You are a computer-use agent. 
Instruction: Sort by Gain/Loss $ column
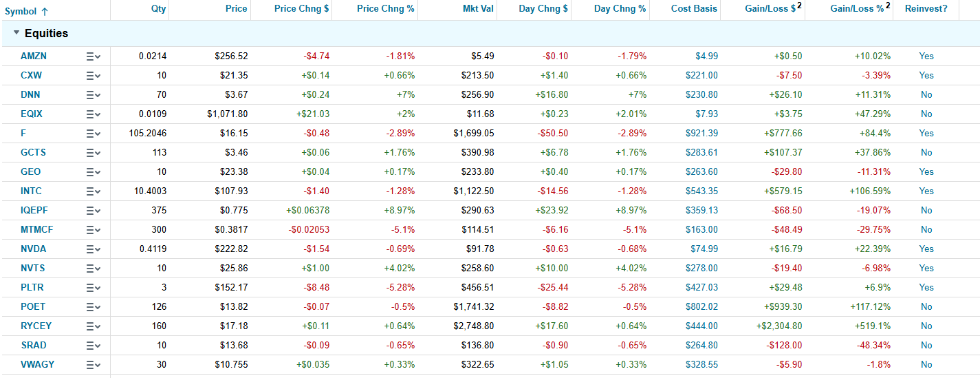pyautogui.click(x=773, y=9)
